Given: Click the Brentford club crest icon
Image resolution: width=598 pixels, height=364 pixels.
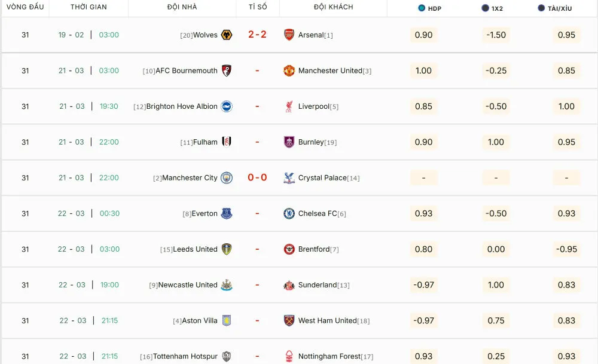Looking at the screenshot, I should (x=289, y=249).
